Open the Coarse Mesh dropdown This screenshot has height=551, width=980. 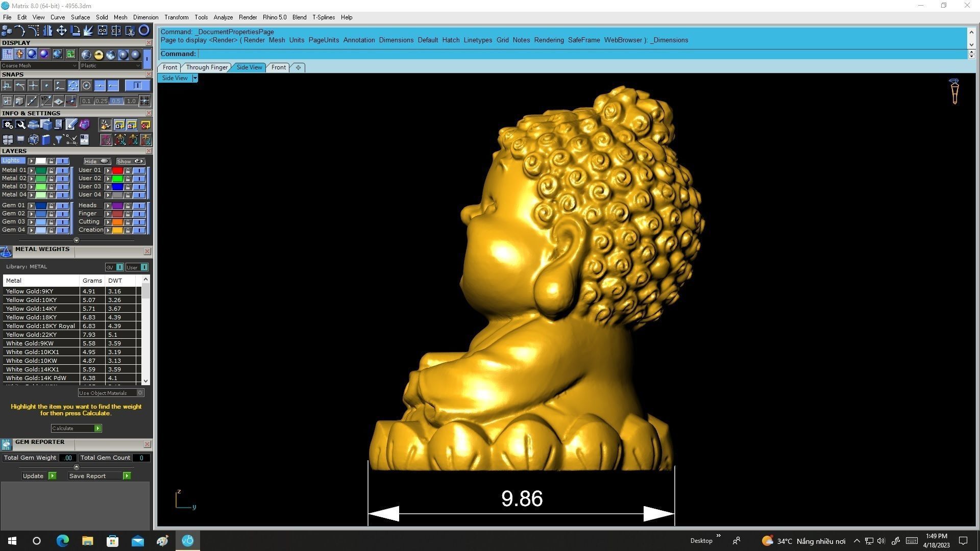pos(39,65)
